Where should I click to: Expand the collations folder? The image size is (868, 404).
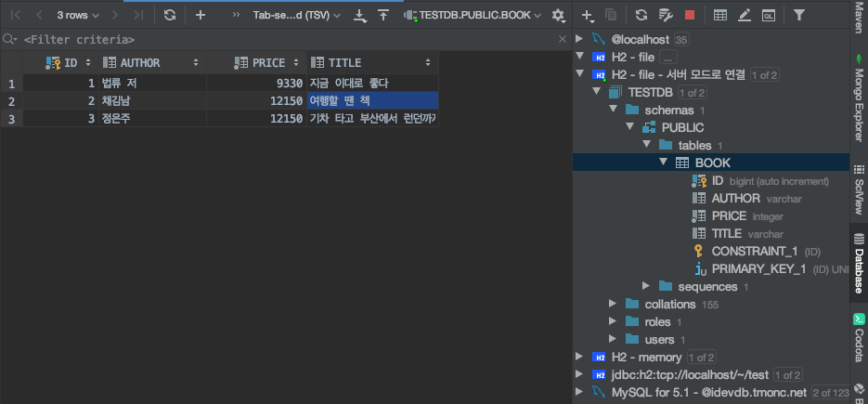(613, 304)
